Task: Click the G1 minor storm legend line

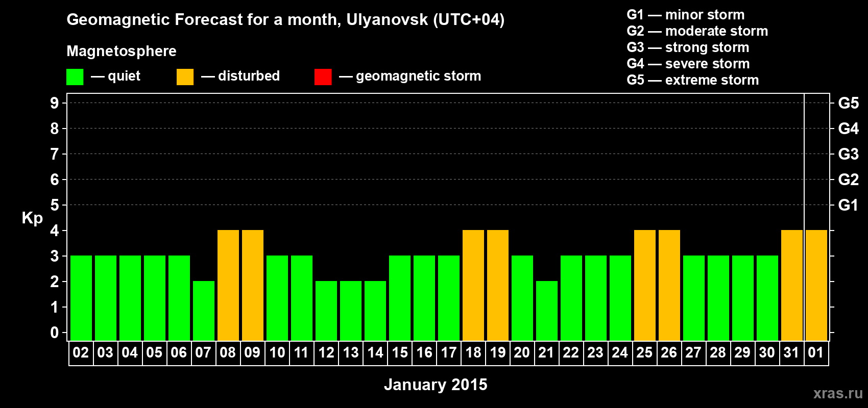Action: 686,15
